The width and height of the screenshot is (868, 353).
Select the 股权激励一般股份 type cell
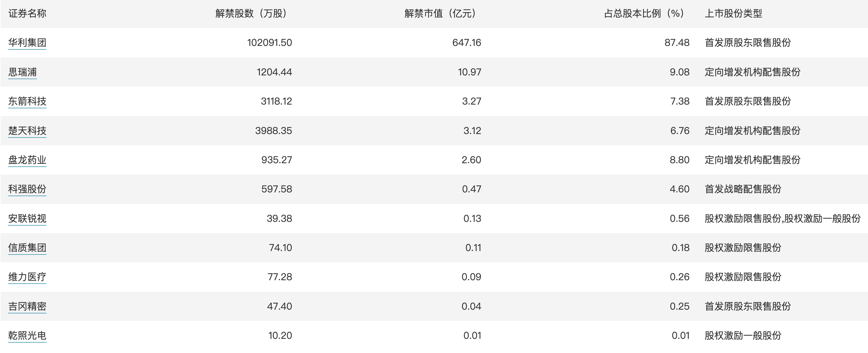(743, 335)
